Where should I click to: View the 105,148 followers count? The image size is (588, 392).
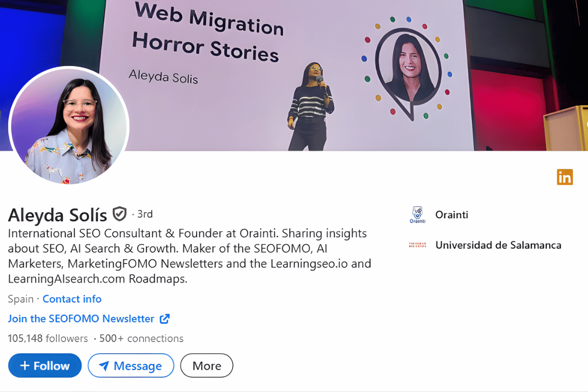pyautogui.click(x=48, y=339)
